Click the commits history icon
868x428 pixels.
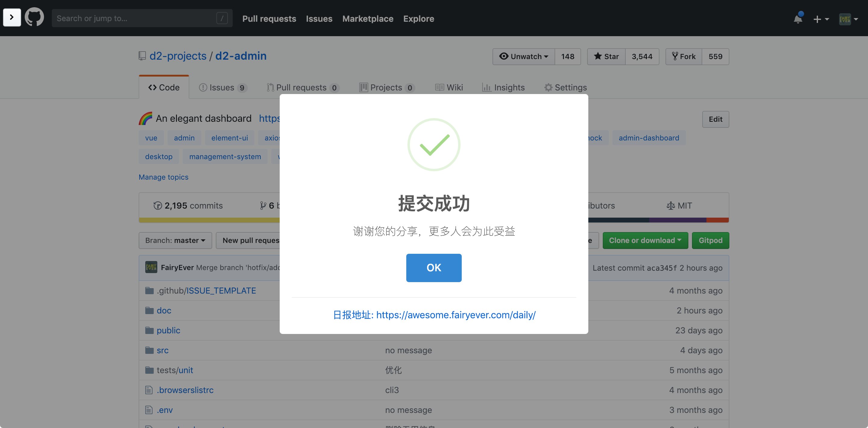tap(157, 206)
